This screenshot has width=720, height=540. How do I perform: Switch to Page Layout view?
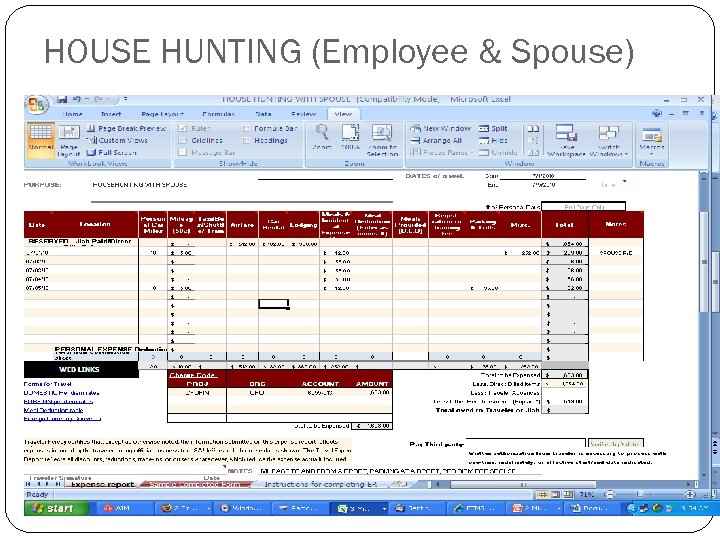[69, 140]
